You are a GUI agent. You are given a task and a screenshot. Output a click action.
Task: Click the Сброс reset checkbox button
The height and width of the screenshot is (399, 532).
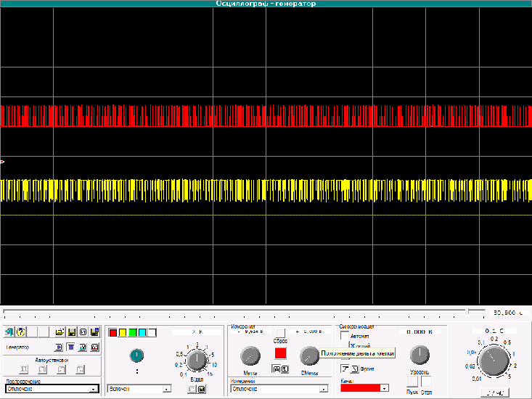pos(281,333)
